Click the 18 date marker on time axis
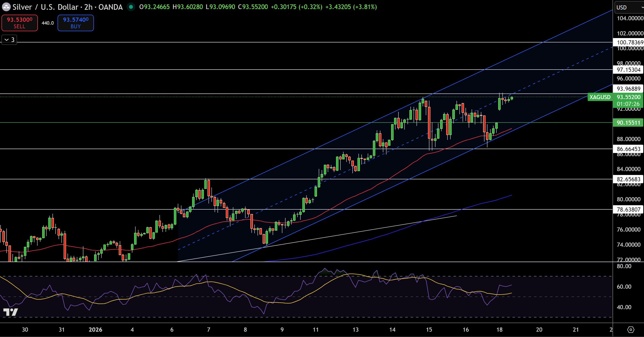This screenshot has width=644, height=337. (499, 329)
